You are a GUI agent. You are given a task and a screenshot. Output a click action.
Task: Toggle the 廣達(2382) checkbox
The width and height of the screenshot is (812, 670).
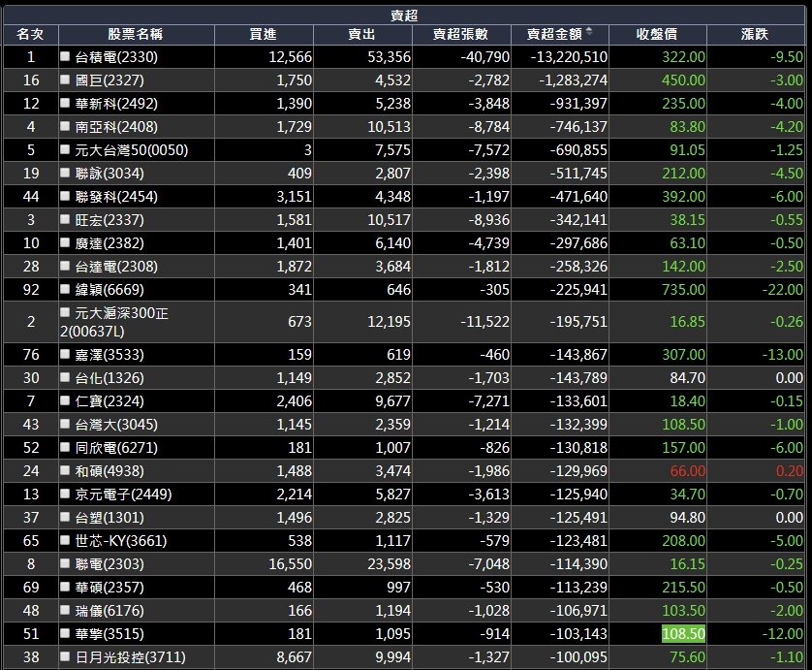pyautogui.click(x=65, y=242)
